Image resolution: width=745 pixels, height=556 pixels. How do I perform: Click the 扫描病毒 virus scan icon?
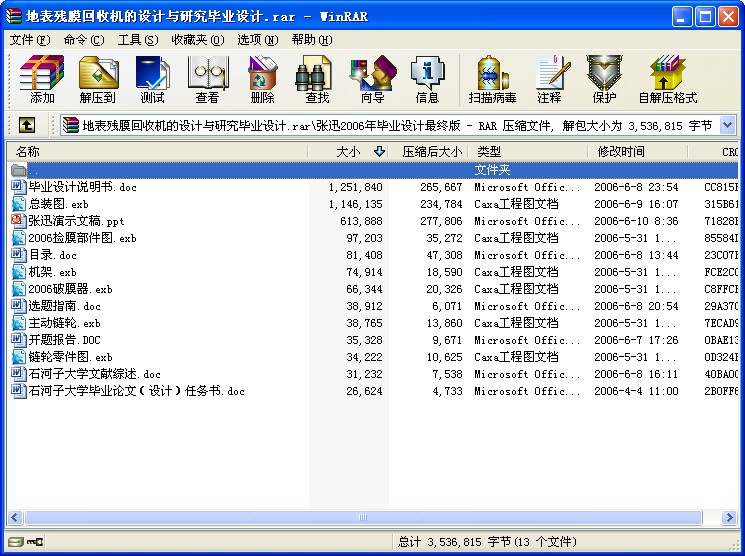point(492,79)
